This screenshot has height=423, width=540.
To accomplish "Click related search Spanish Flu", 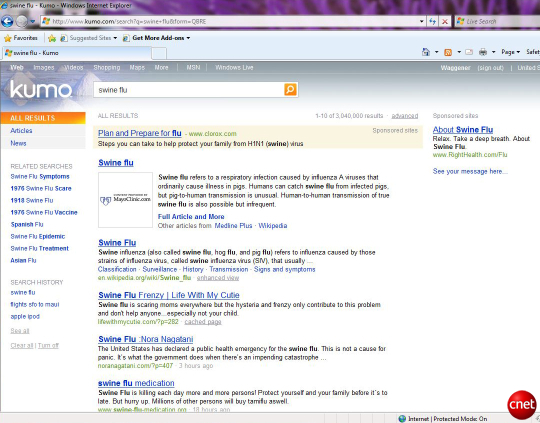I will click(27, 225).
